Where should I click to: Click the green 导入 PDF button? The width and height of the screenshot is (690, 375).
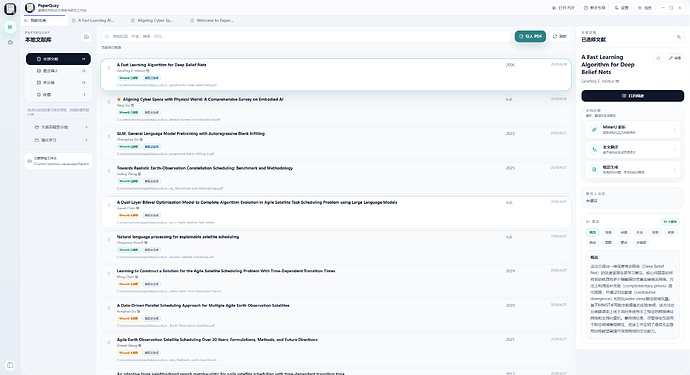(530, 37)
